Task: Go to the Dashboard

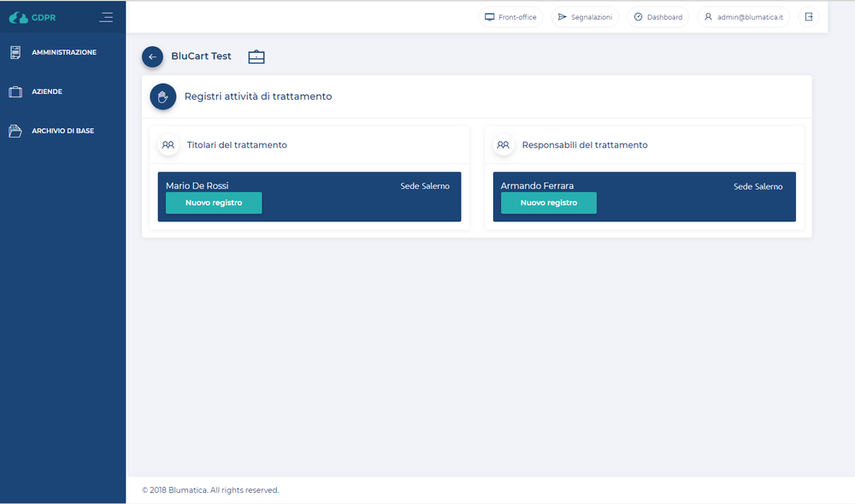Action: (x=658, y=17)
